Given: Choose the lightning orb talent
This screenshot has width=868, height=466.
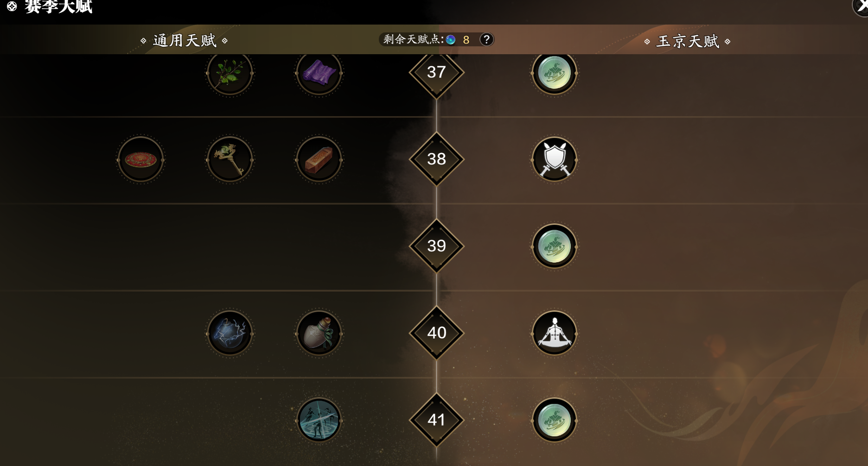Looking at the screenshot, I should (230, 333).
